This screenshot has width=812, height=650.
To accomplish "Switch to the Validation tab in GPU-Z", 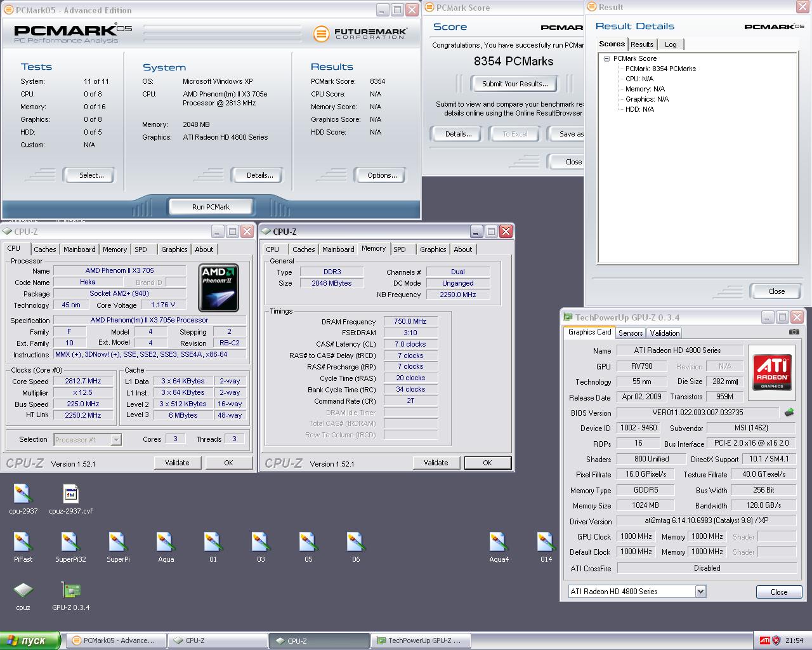I will pos(665,333).
